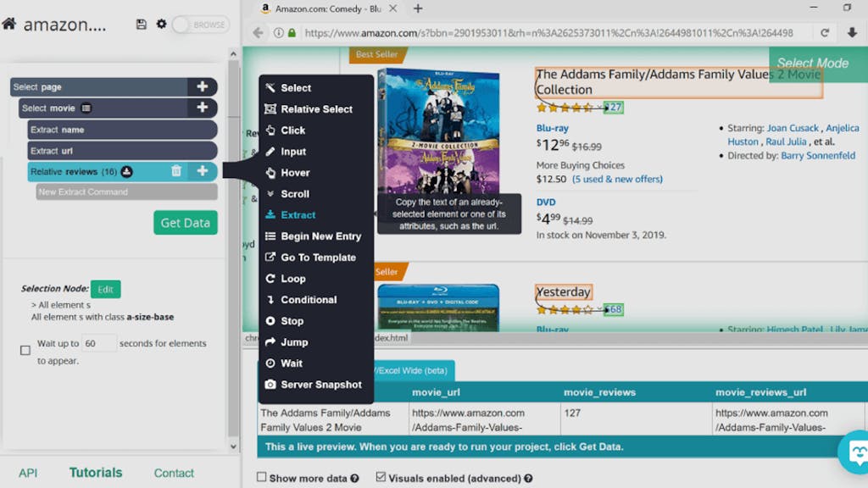Click the New Extract Command field
868x488 pixels.
coord(126,192)
